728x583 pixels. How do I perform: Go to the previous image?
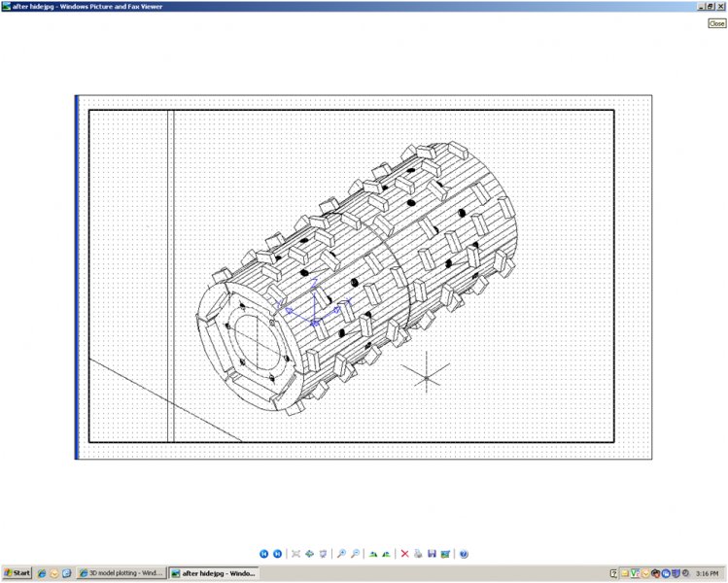263,554
